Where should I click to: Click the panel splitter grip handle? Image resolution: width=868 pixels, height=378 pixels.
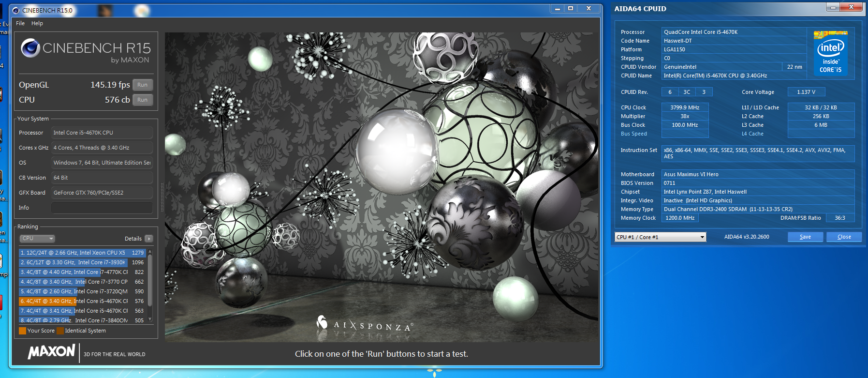point(162,197)
